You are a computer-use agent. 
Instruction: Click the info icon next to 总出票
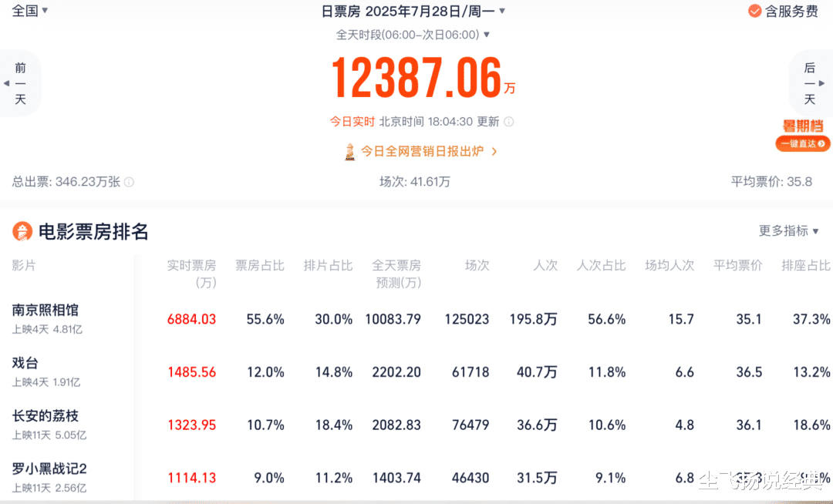coord(130,182)
